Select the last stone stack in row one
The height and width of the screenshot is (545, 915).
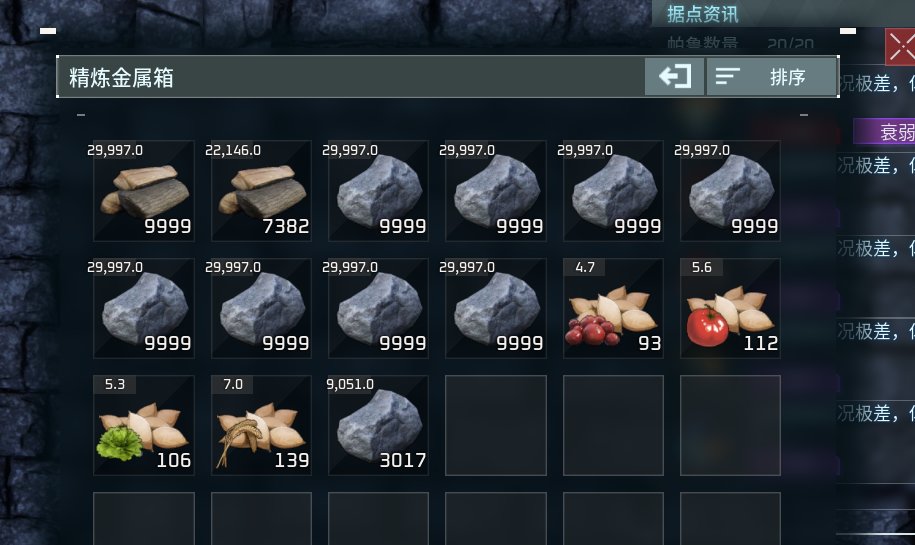pyautogui.click(x=730, y=191)
